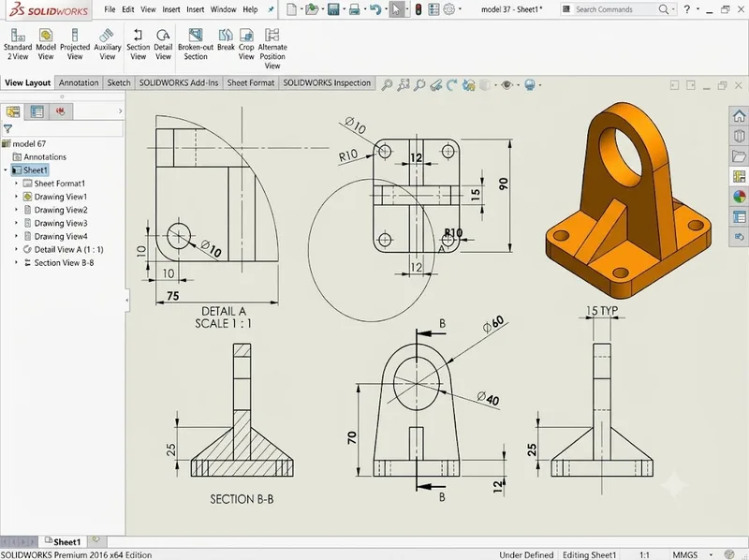Click the Rotate View icon

coord(451,85)
